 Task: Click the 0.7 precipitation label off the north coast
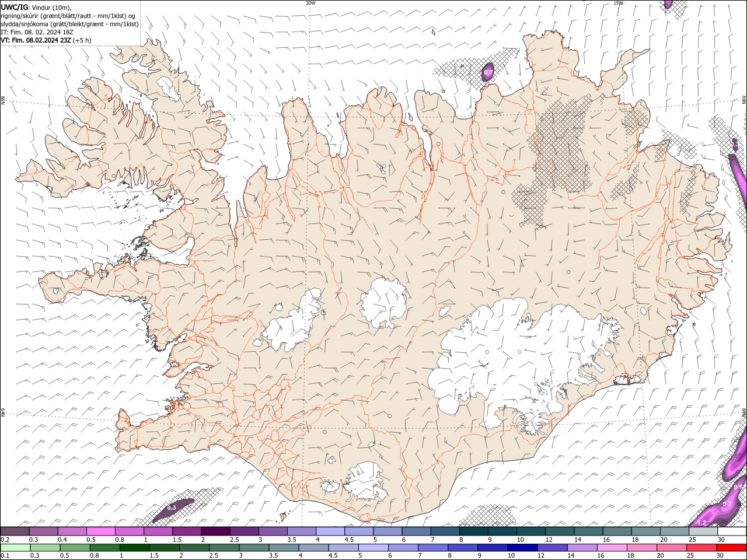tap(488, 72)
